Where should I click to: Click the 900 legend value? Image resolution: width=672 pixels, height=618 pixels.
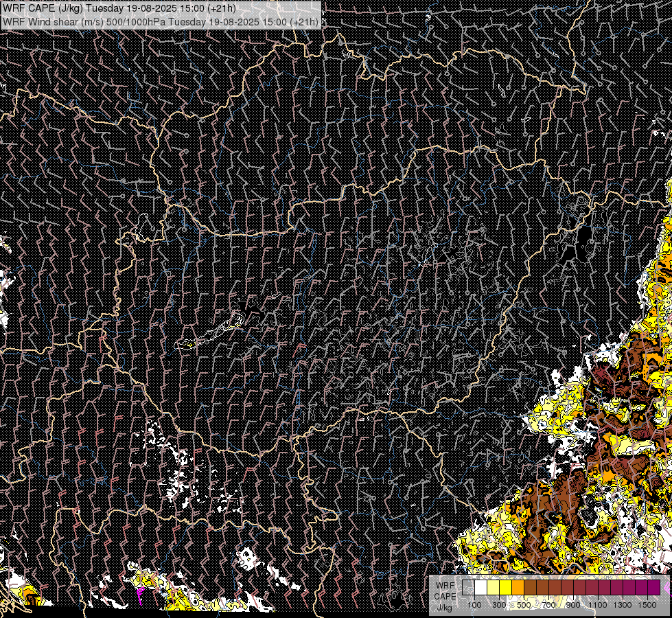point(573,605)
